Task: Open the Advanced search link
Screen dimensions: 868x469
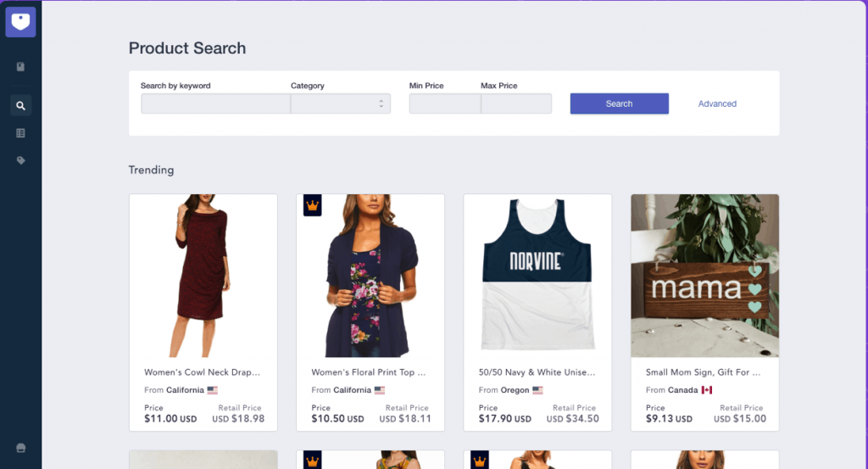Action: pos(717,103)
